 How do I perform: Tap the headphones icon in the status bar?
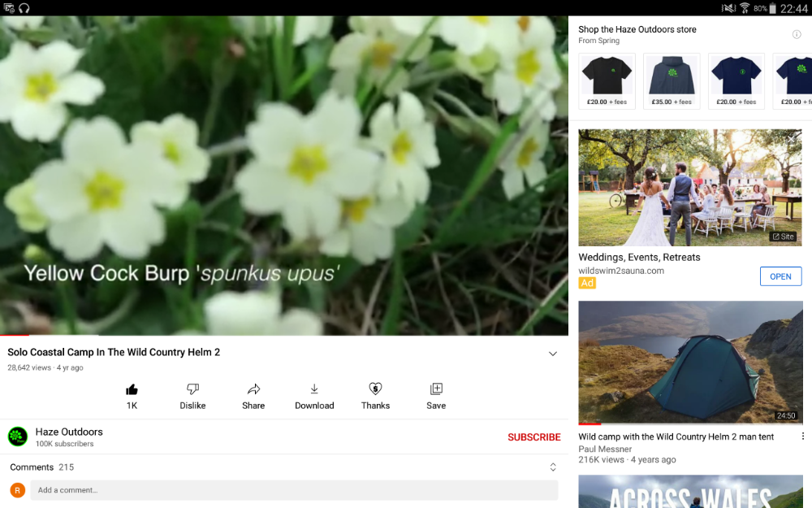tap(24, 8)
